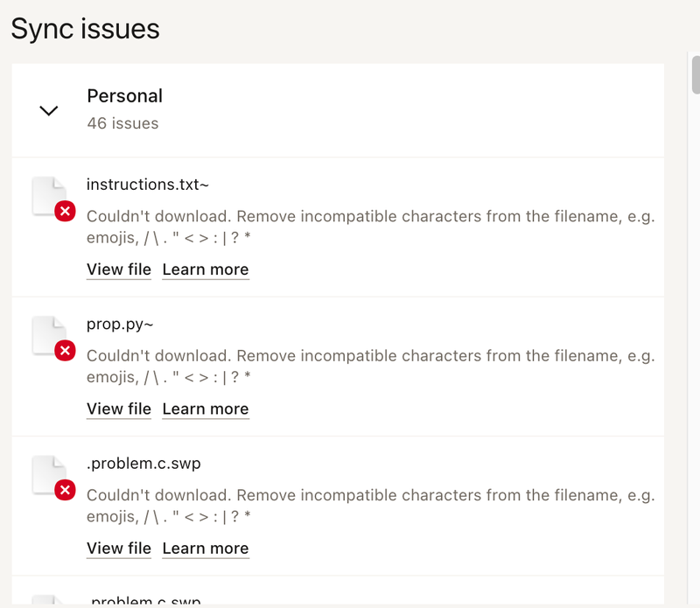
Task: Click the Personal section title
Action: 125,96
